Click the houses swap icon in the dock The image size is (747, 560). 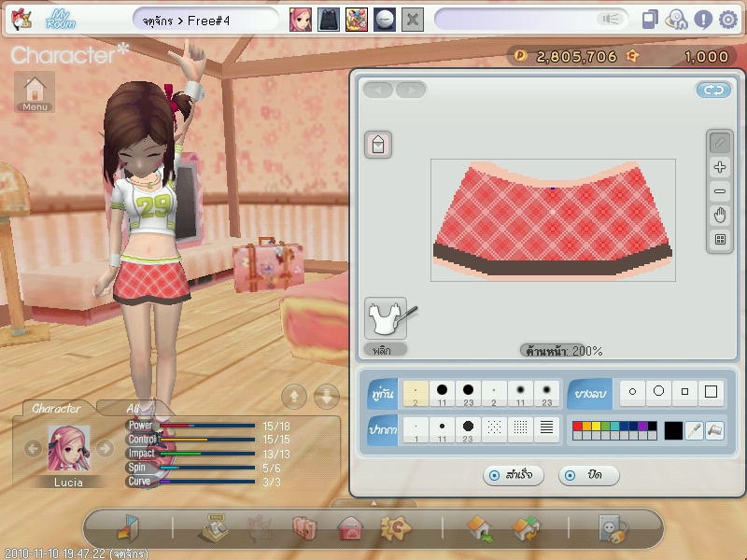coord(527,528)
